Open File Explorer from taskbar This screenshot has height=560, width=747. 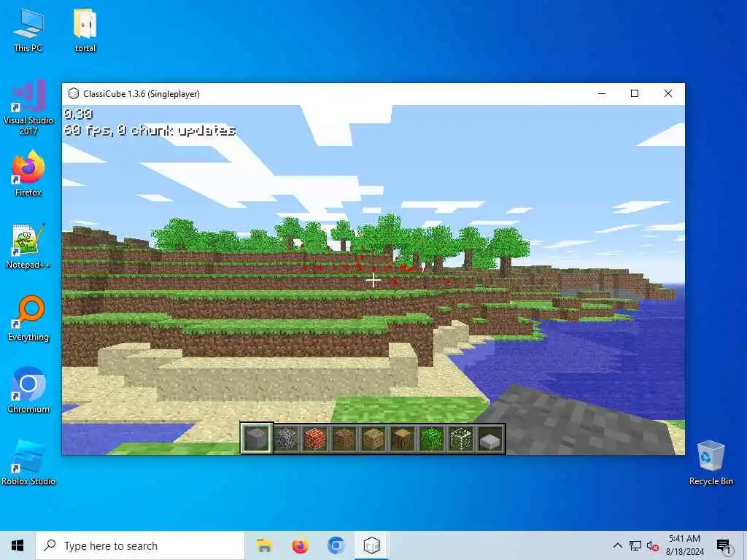click(x=264, y=545)
